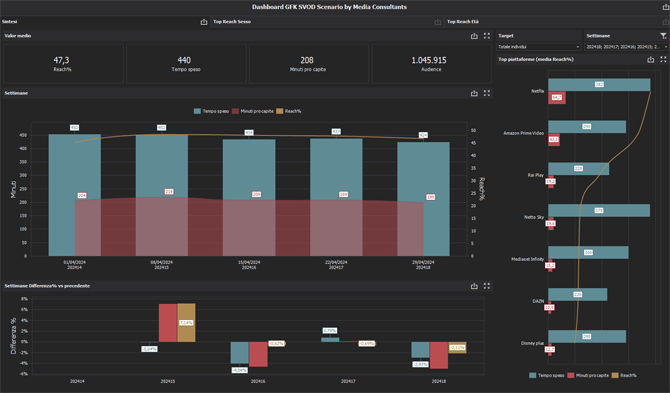This screenshot has width=670, height=393.
Task: Export Settimane Differenza% vs precedente panel
Action: pos(474,286)
